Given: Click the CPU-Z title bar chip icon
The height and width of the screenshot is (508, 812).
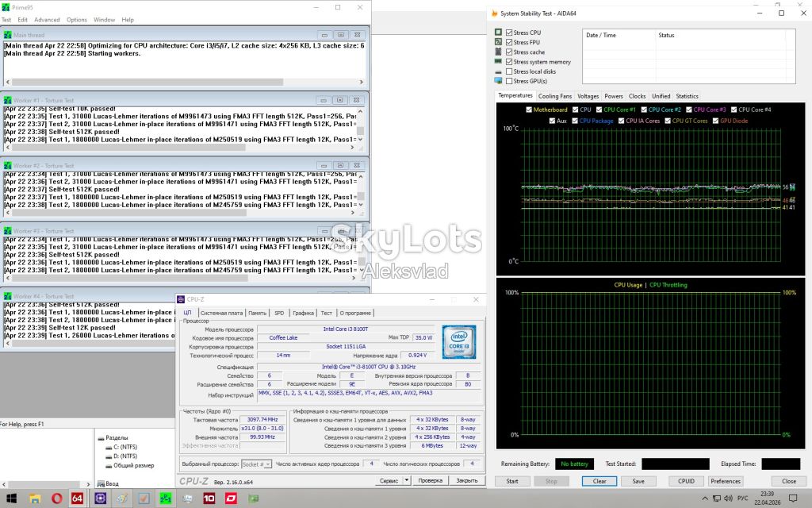Looking at the screenshot, I should tap(181, 299).
